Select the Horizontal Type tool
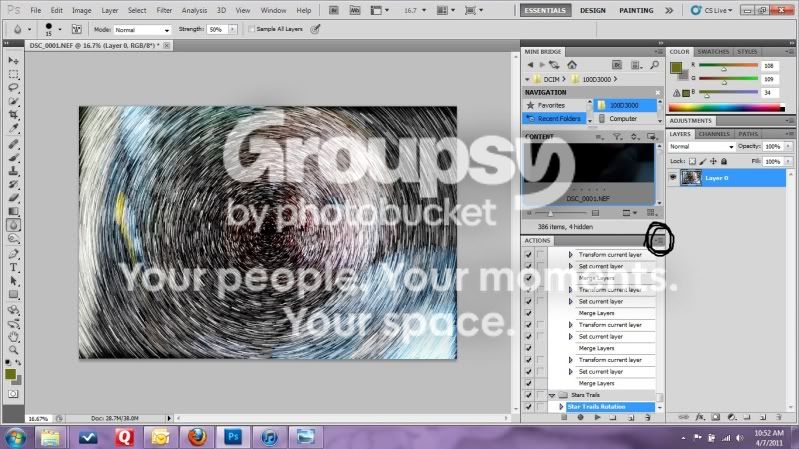The image size is (799, 449). [x=13, y=267]
